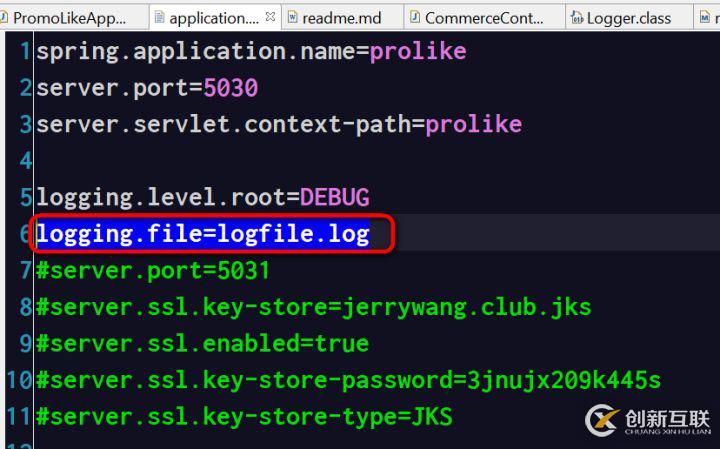Click the #server.ssl.key-store-password line

tap(349, 381)
